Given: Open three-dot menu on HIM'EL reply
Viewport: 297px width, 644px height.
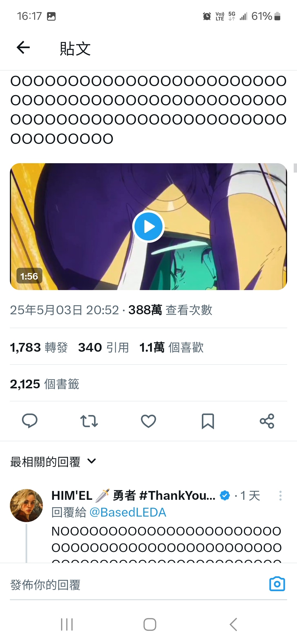Looking at the screenshot, I should (280, 496).
